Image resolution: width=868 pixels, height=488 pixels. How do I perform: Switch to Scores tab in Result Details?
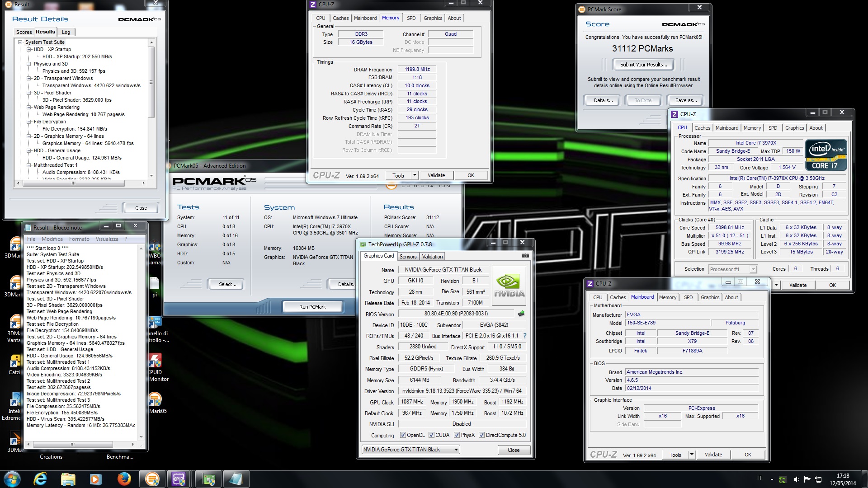click(x=24, y=32)
